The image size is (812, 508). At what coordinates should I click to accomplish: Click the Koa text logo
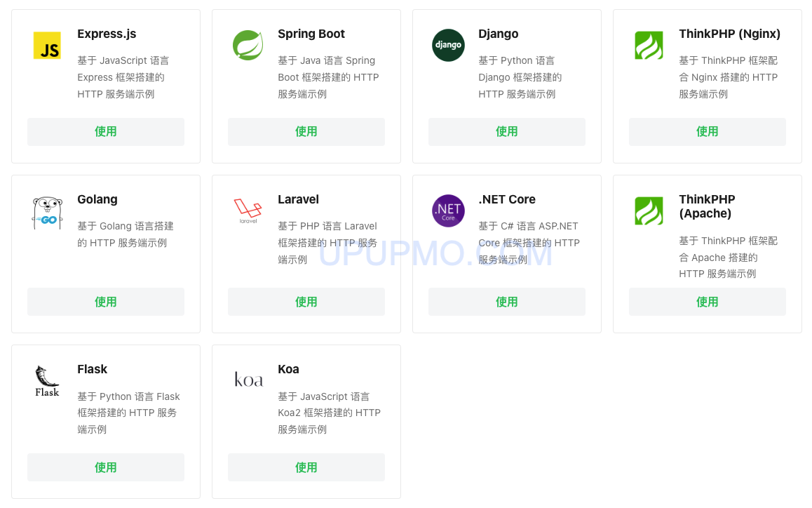(x=248, y=380)
